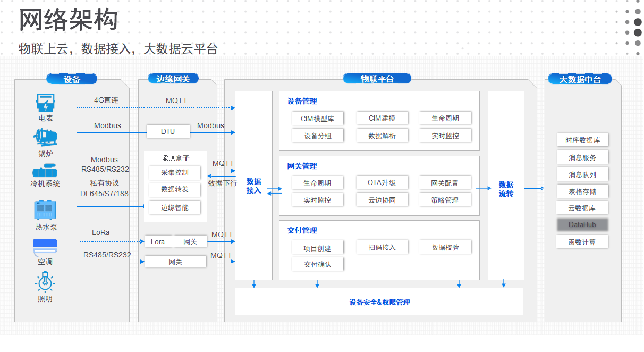
Task: Click the DTU box
Action: pyautogui.click(x=168, y=131)
